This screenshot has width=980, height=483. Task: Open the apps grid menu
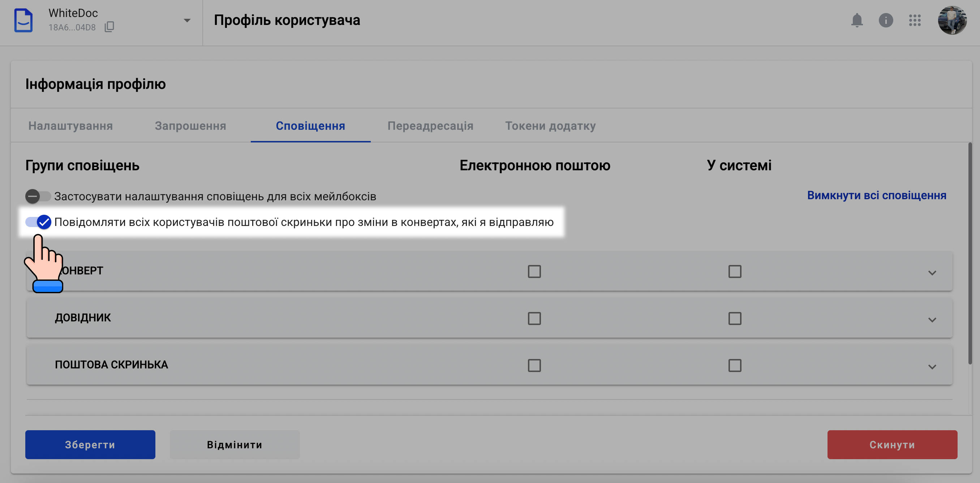coord(915,20)
